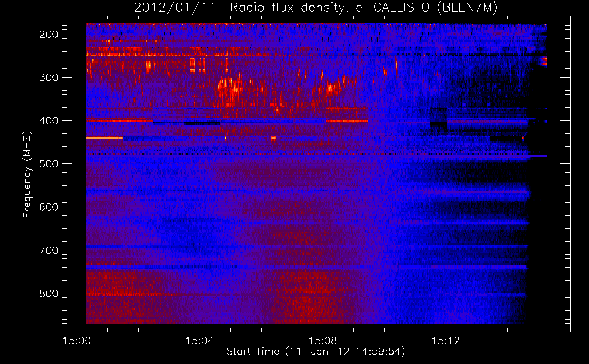Screen dimensions: 589x364
Task: Select the 500 frequency axis label
Action: [x=49, y=164]
